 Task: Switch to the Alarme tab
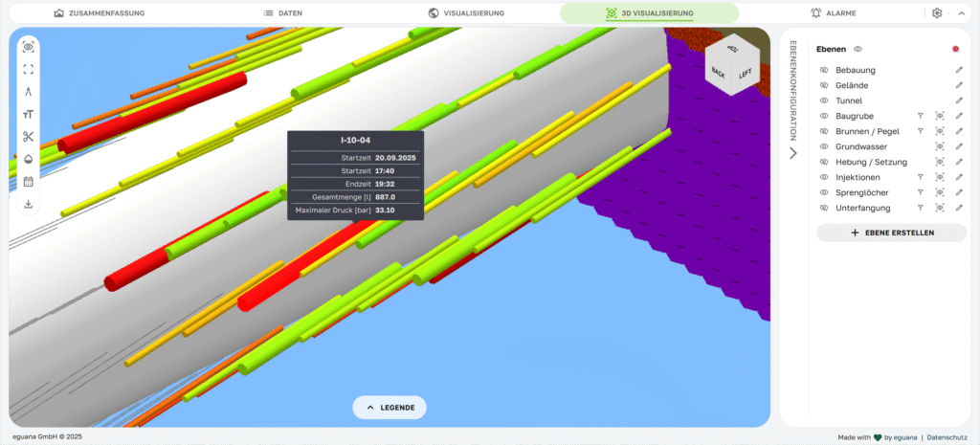click(x=833, y=13)
